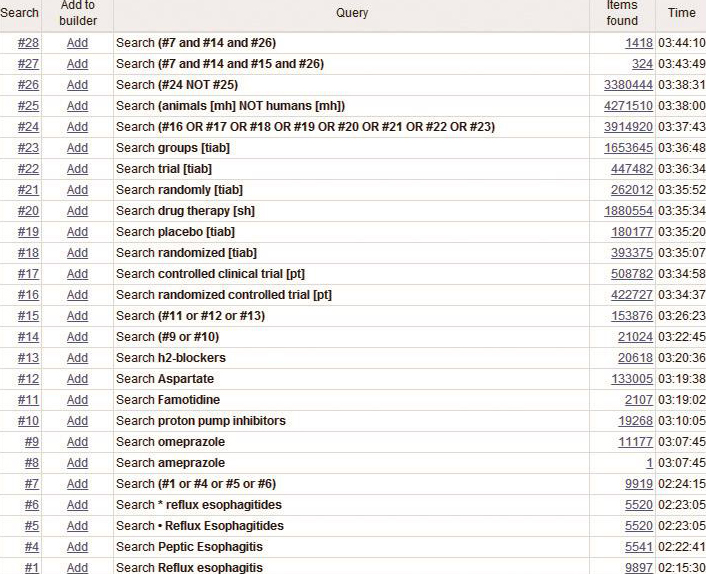Click search number #17 link
The width and height of the screenshot is (706, 574).
[28, 274]
